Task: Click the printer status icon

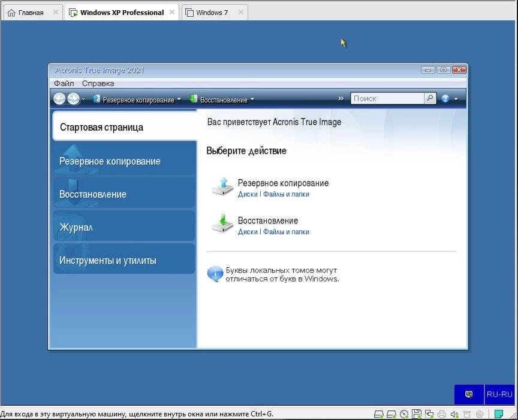Action: pos(442,414)
